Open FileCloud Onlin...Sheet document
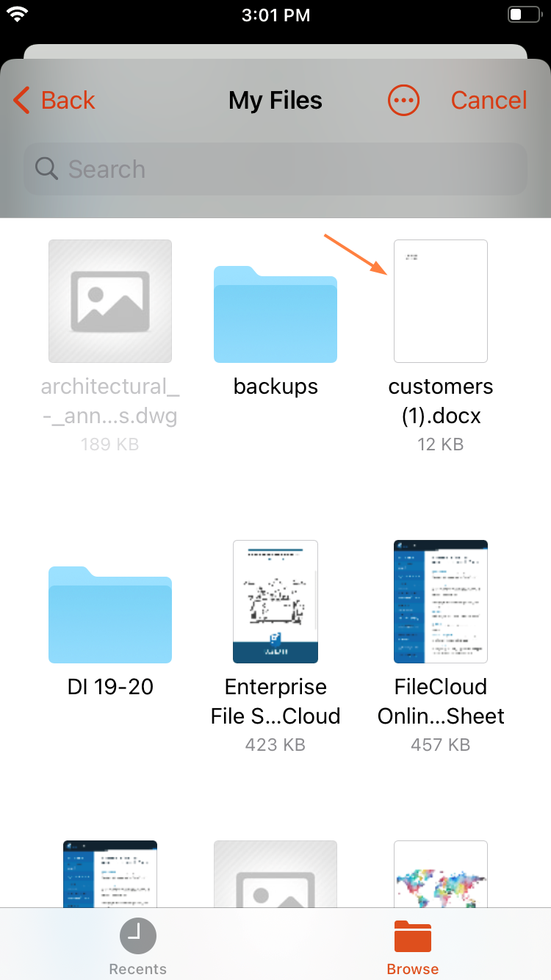This screenshot has width=551, height=980. (x=440, y=601)
